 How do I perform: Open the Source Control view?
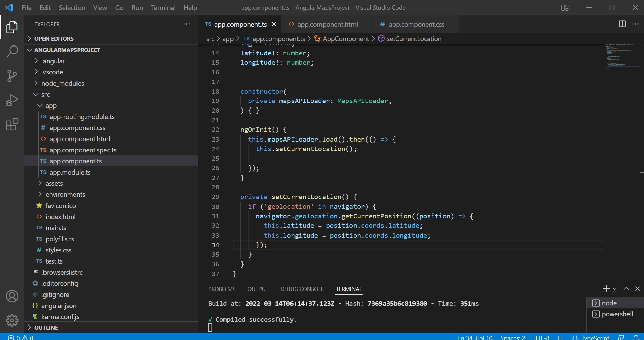point(12,76)
